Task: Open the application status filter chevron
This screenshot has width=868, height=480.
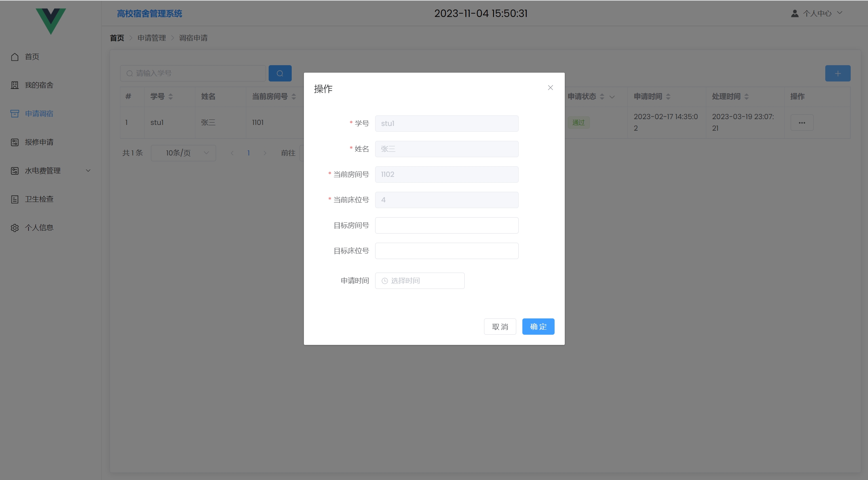Action: pyautogui.click(x=612, y=97)
